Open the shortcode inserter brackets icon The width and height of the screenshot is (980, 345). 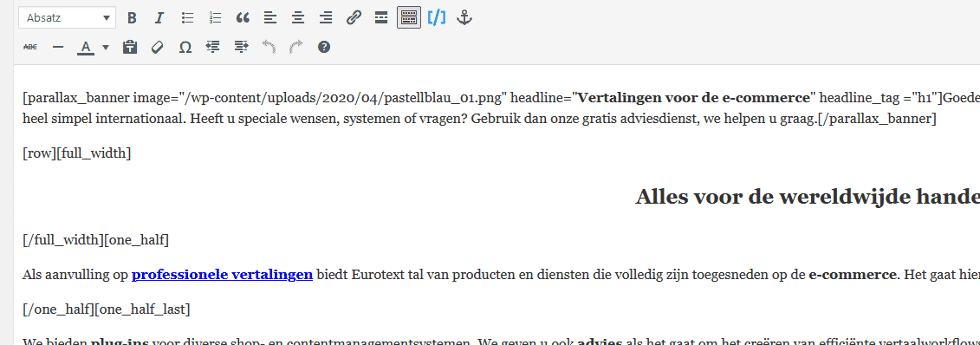pyautogui.click(x=437, y=18)
